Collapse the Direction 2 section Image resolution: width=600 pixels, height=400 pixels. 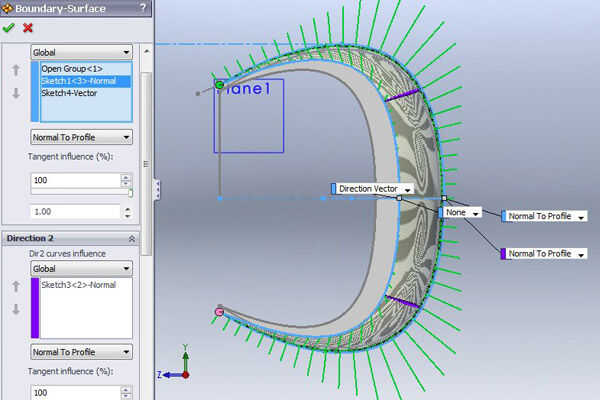click(x=132, y=238)
